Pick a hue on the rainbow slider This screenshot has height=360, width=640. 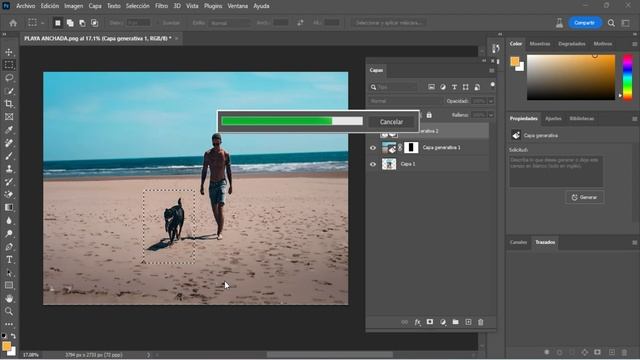point(627,77)
